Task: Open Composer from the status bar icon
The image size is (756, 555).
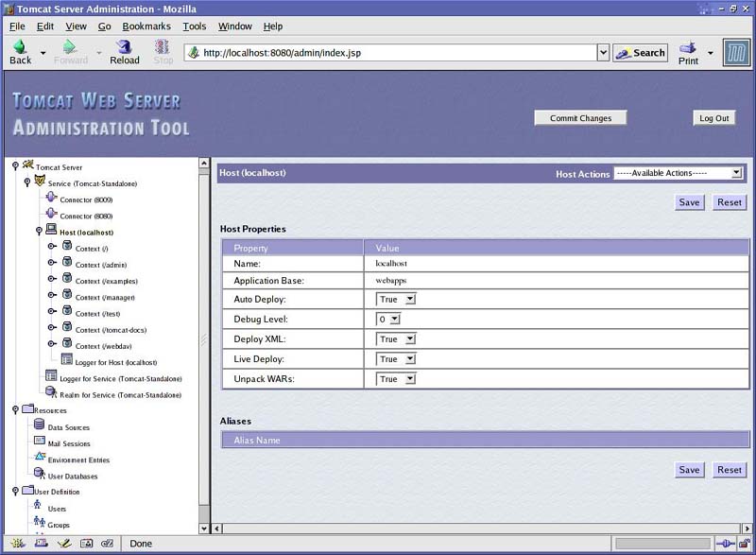Action: tap(64, 544)
